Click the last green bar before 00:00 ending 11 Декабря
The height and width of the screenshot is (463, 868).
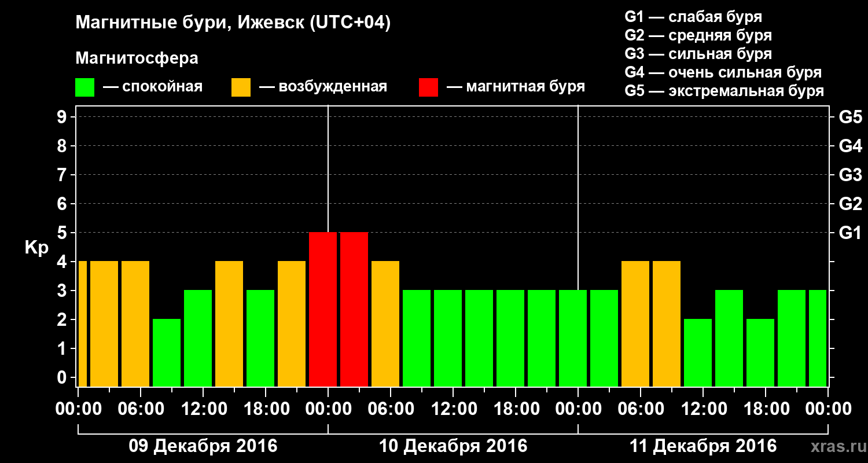[818, 338]
